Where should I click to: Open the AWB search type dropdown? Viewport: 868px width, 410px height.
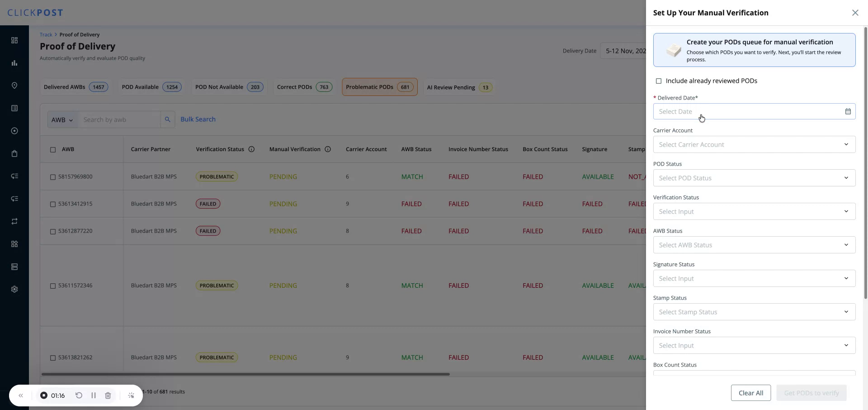(62, 119)
